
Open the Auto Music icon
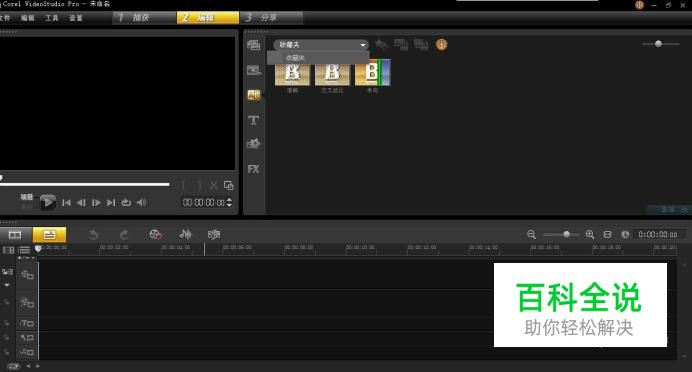(x=214, y=234)
